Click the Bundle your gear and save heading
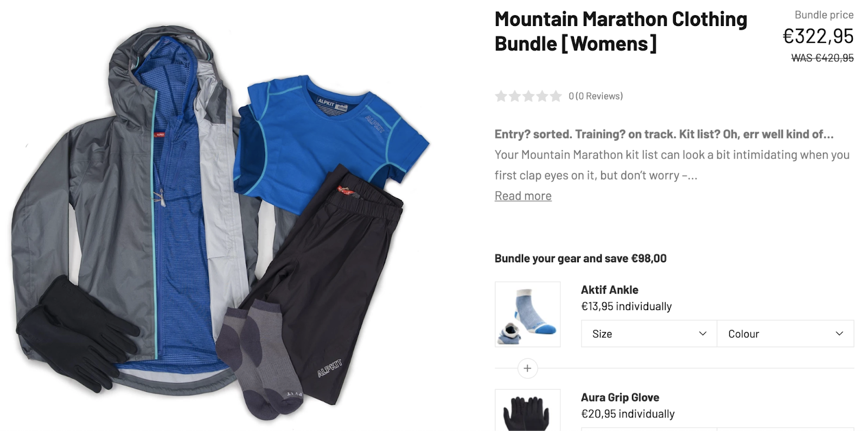868x431 pixels. pyautogui.click(x=580, y=258)
